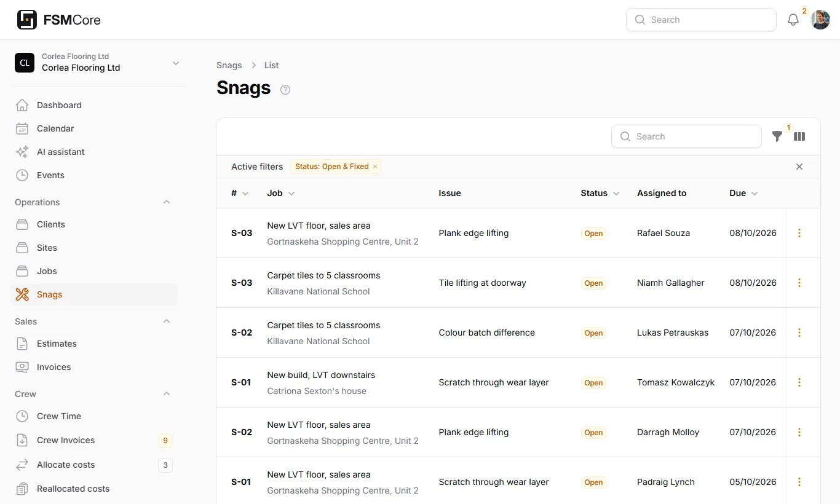Sort by the Due column
The width and height of the screenshot is (840, 504).
(743, 193)
